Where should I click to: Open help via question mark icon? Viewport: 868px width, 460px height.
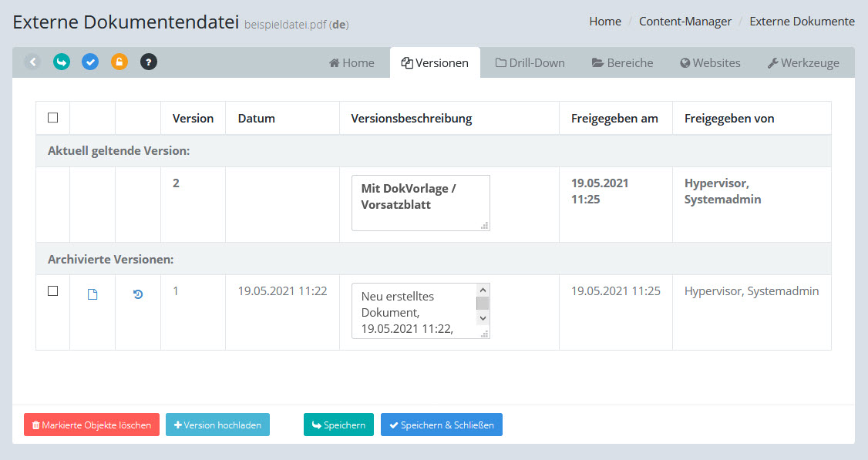pos(149,62)
